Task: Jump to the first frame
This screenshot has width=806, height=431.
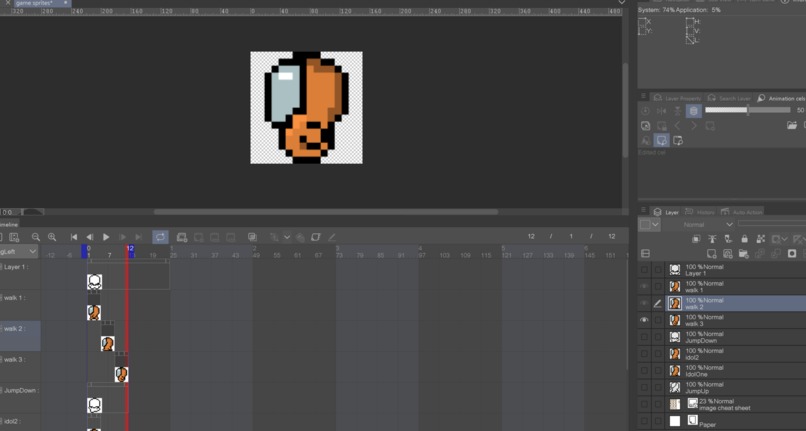Action: point(74,237)
